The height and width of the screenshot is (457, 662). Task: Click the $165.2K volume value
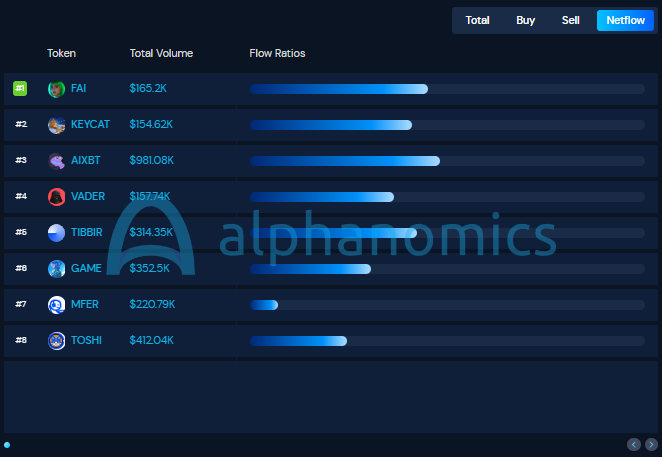pos(148,88)
